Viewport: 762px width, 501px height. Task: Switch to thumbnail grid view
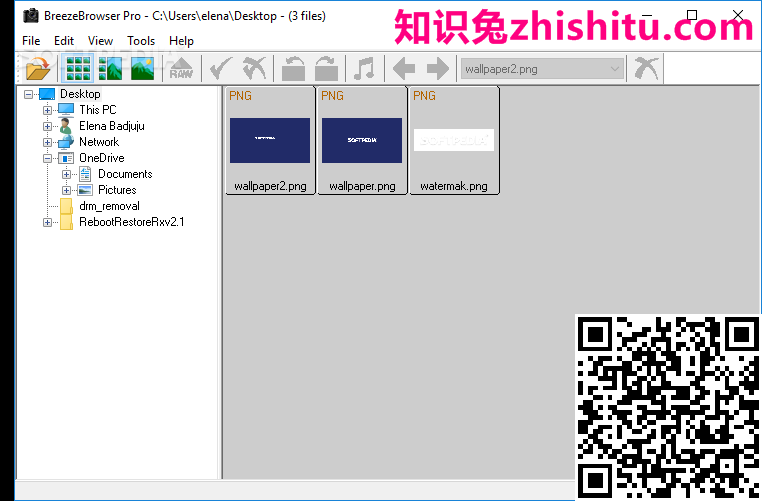pyautogui.click(x=78, y=69)
